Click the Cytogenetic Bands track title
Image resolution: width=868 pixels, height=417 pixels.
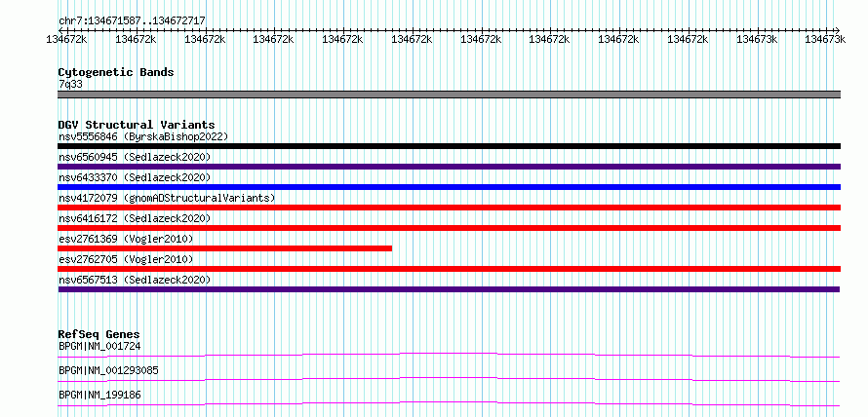click(x=116, y=72)
